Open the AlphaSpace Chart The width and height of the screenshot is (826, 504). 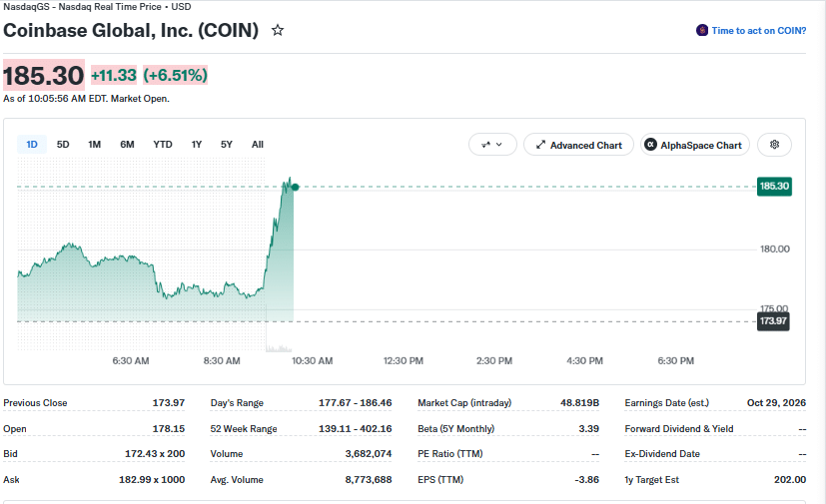(x=695, y=145)
